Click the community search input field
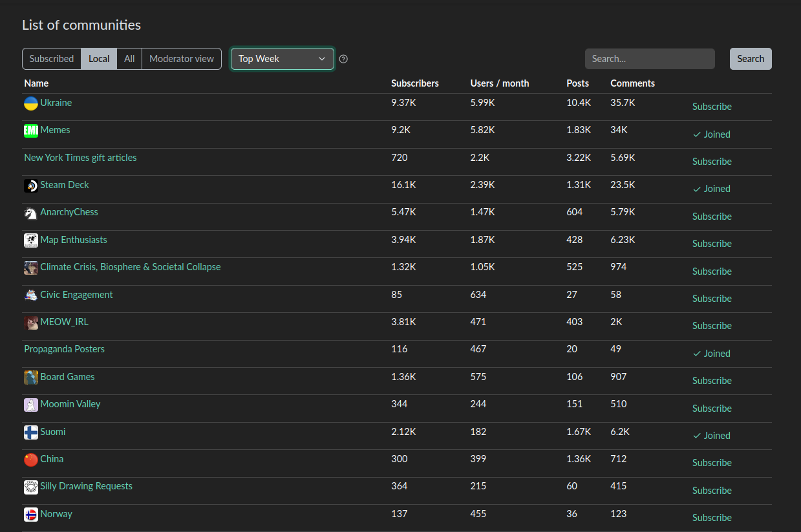 (x=650, y=59)
